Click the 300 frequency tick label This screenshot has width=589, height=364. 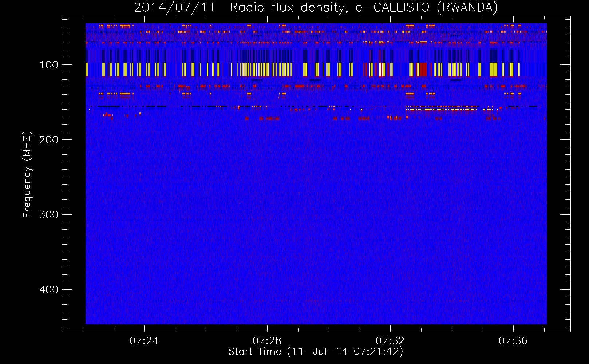coord(49,215)
